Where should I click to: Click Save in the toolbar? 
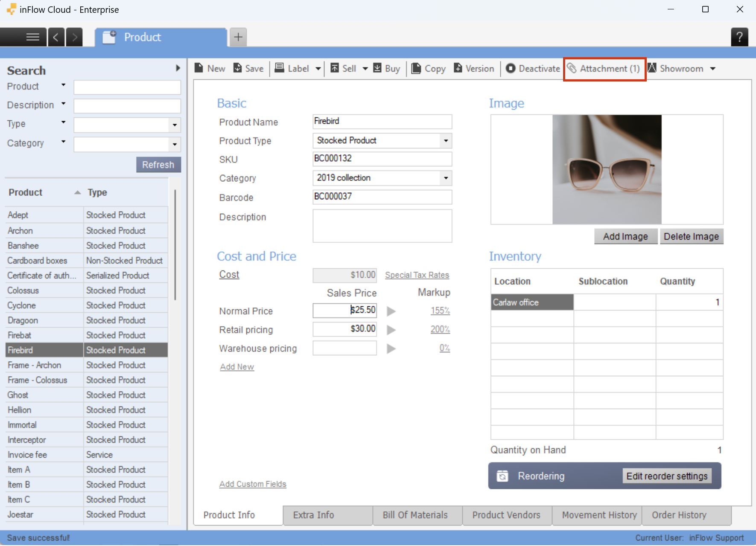tap(248, 69)
